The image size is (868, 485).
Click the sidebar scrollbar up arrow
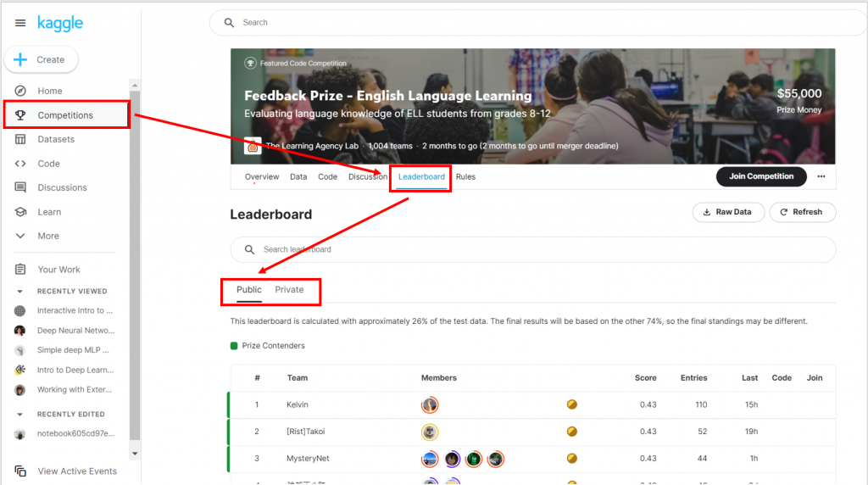point(135,86)
